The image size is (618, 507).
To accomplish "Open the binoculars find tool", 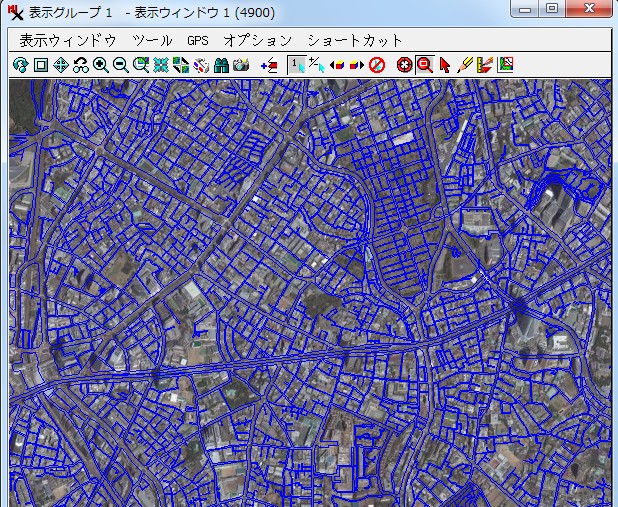I will 221,66.
